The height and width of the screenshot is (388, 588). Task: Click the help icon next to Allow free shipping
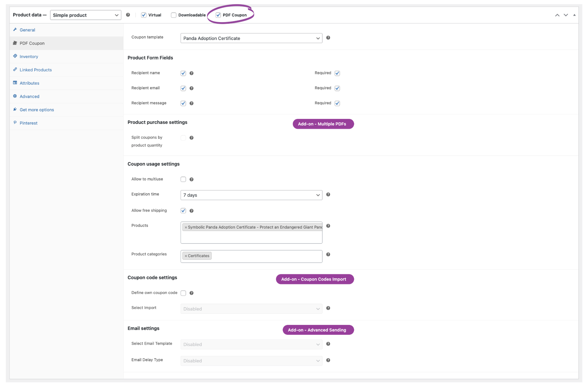pyautogui.click(x=191, y=211)
